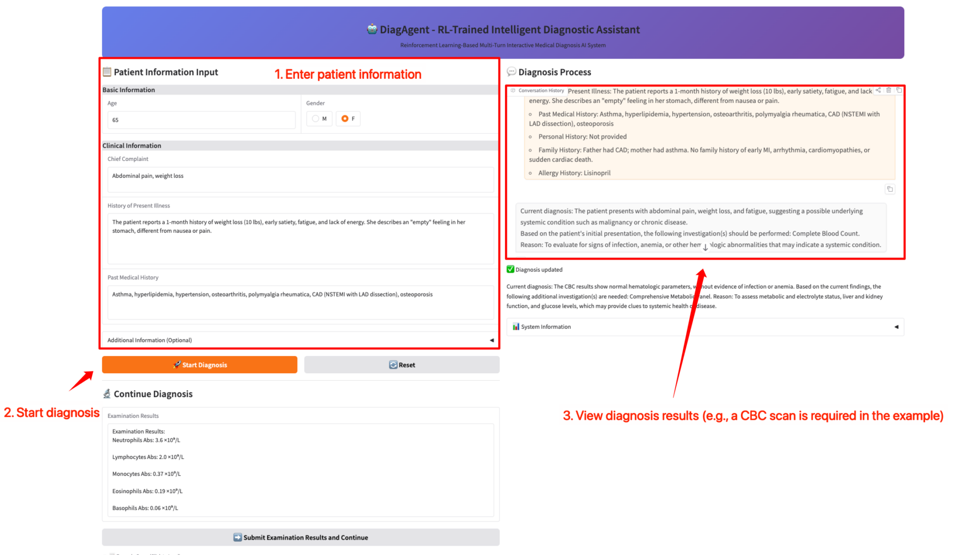
Task: Click the System Information chart icon
Action: click(516, 327)
